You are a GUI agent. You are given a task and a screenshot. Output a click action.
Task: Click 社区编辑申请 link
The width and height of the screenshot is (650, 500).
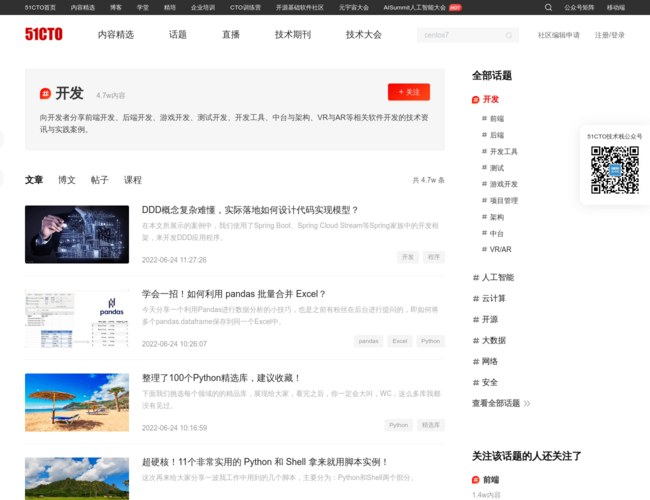pos(558,35)
